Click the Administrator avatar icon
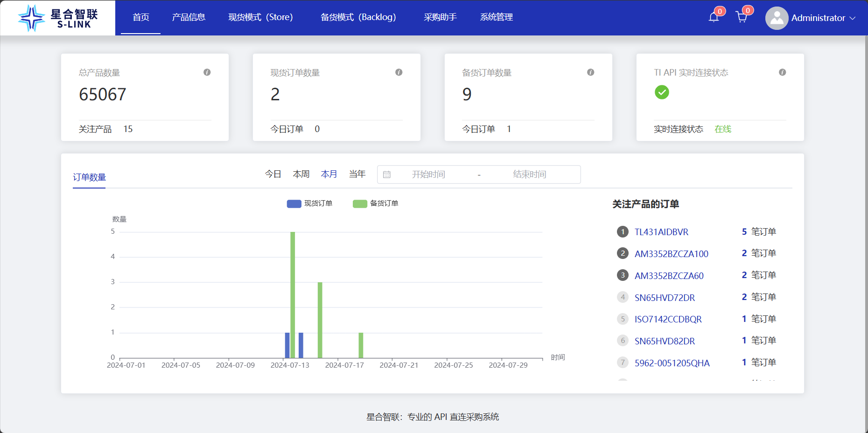 777,18
